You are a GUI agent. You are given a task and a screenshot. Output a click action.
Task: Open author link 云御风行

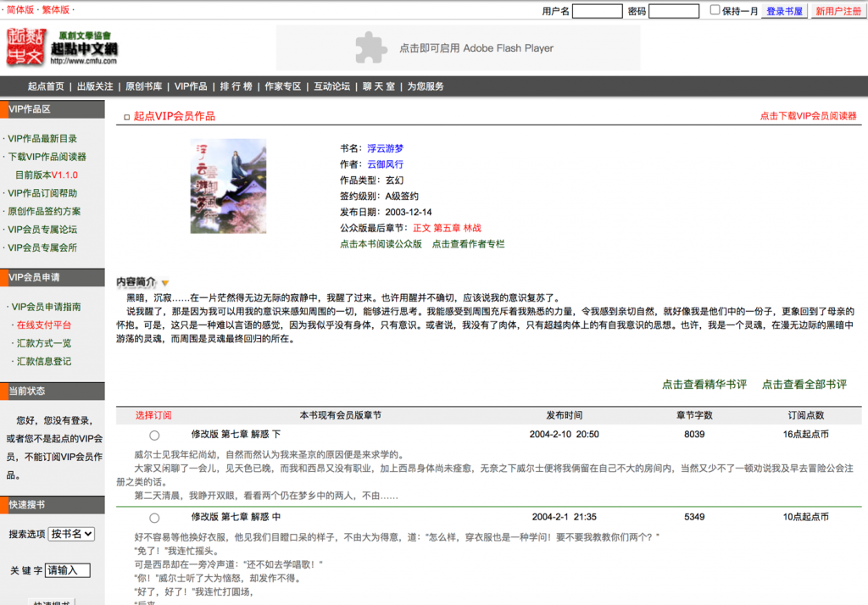pyautogui.click(x=386, y=164)
